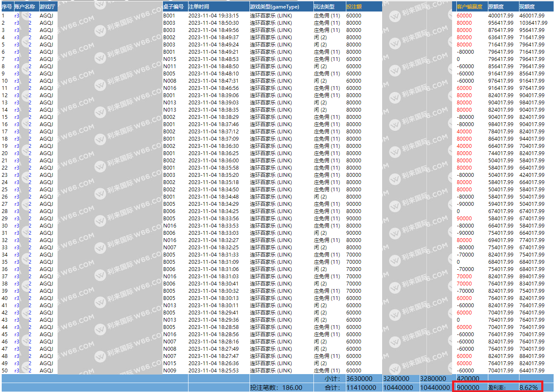Click current balance value 944017.99
554x392 pixels.
pyautogui.click(x=532, y=139)
